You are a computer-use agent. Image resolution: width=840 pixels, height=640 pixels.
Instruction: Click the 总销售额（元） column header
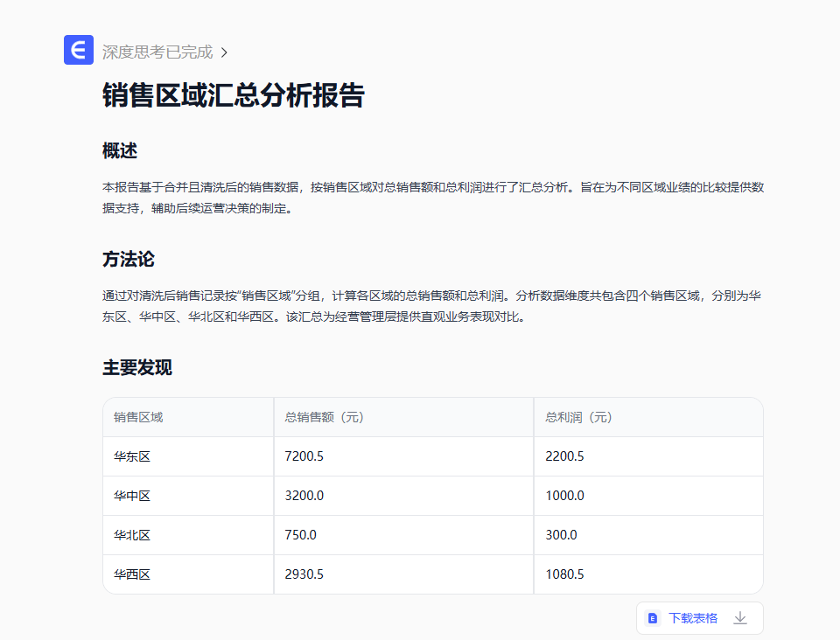coord(325,417)
